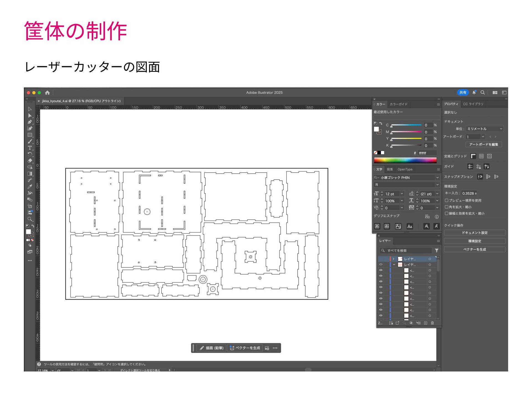Select the Direct Selection tool
The height and width of the screenshot is (399, 532).
pyautogui.click(x=30, y=116)
